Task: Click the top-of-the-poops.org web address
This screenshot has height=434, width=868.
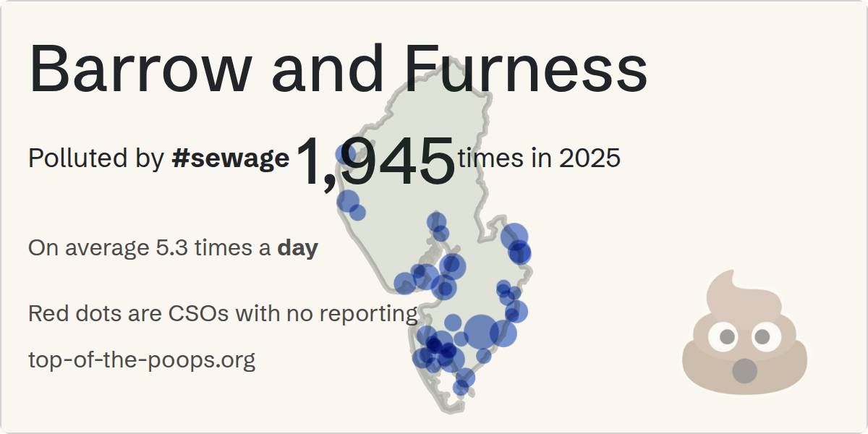Action: tap(142, 359)
